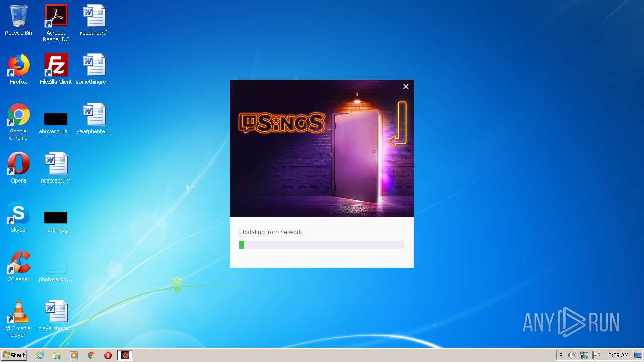The image size is (644, 362).
Task: Open Google Chrome desktop shortcut
Action: [18, 122]
